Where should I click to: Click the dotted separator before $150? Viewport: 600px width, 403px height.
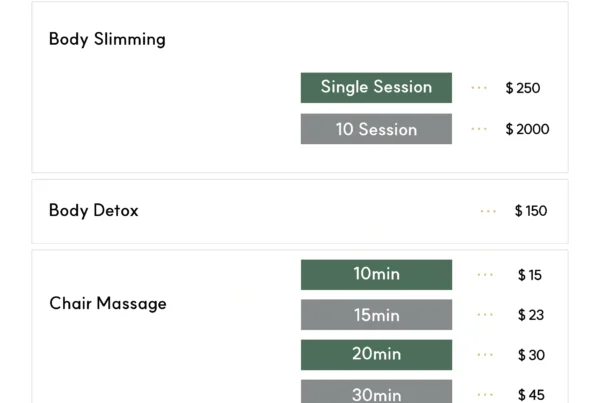coord(488,211)
